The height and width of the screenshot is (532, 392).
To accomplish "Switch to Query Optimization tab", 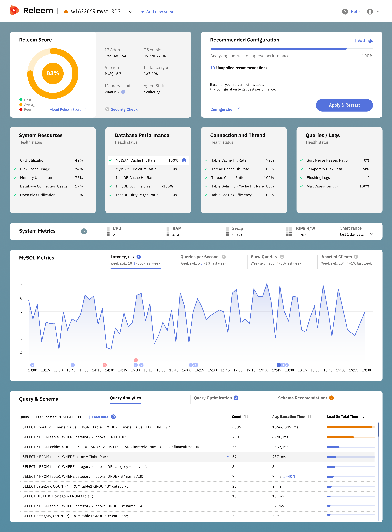I will (x=213, y=398).
